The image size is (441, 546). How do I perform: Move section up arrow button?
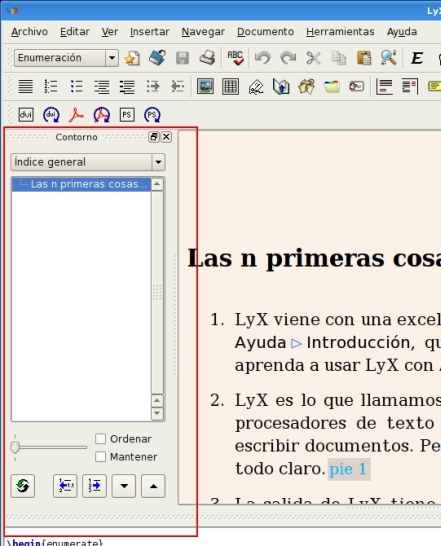153,486
